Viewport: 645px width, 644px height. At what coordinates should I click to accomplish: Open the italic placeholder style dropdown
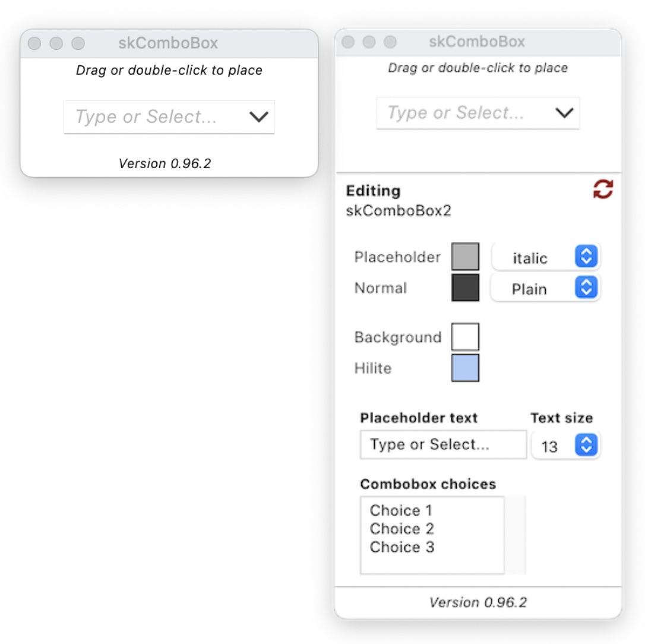(546, 257)
